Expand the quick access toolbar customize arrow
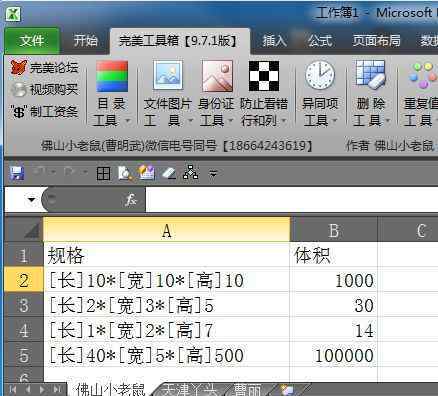Viewport: 438px width, 396px height. [x=213, y=173]
